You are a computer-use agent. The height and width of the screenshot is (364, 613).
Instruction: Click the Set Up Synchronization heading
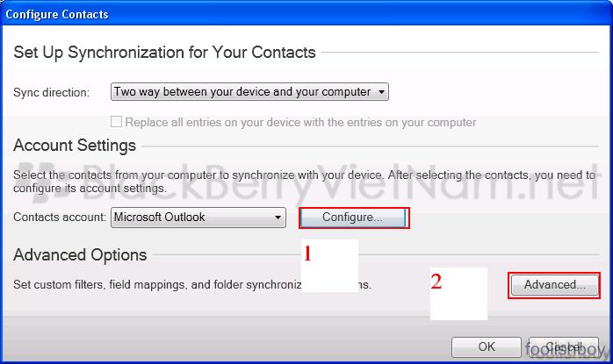click(x=164, y=53)
